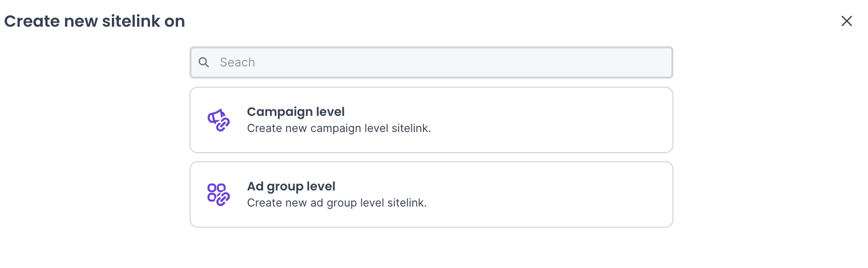Click empty space in the Campaign level card

coord(554,120)
